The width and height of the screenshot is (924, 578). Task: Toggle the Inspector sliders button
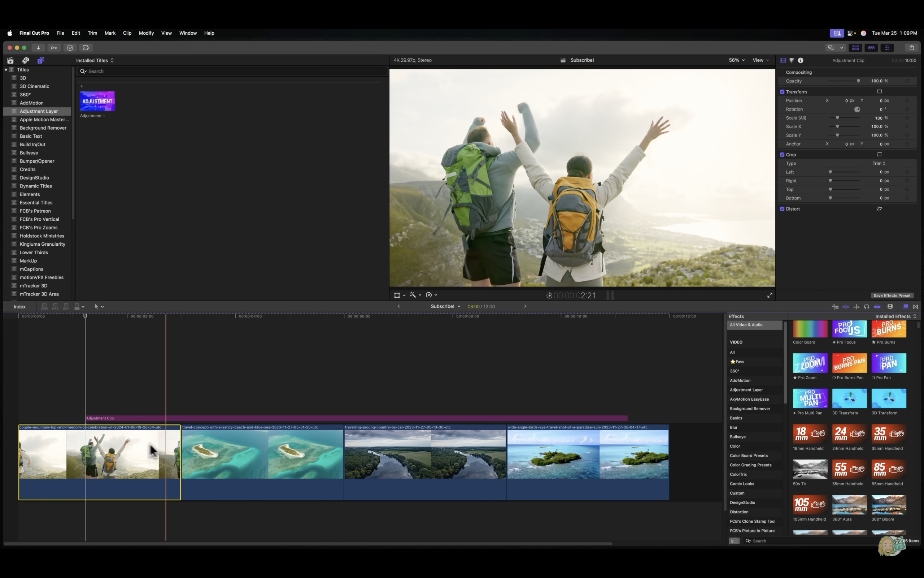[887, 48]
